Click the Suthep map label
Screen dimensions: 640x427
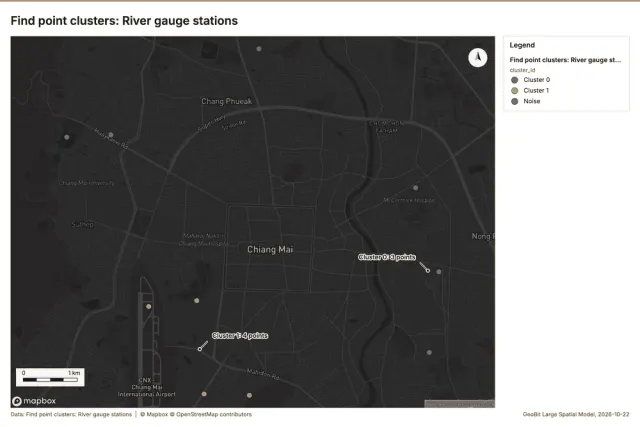[x=82, y=224]
